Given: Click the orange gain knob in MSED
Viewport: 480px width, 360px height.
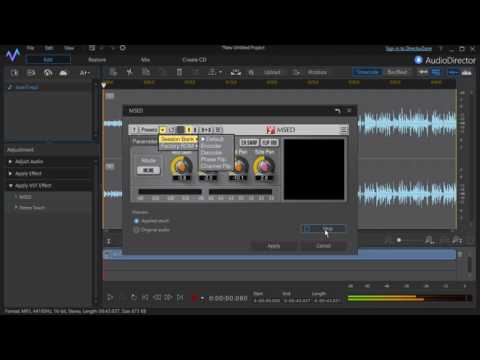Looking at the screenshot, I should click(x=181, y=166).
